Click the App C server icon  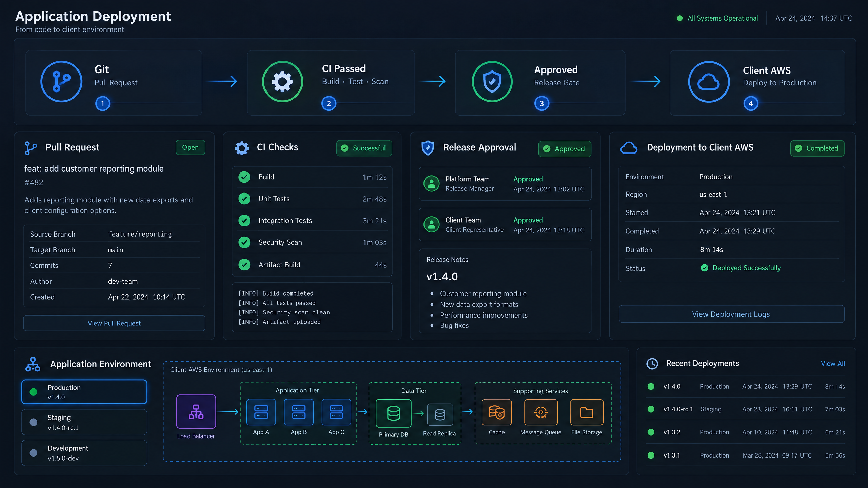336,412
